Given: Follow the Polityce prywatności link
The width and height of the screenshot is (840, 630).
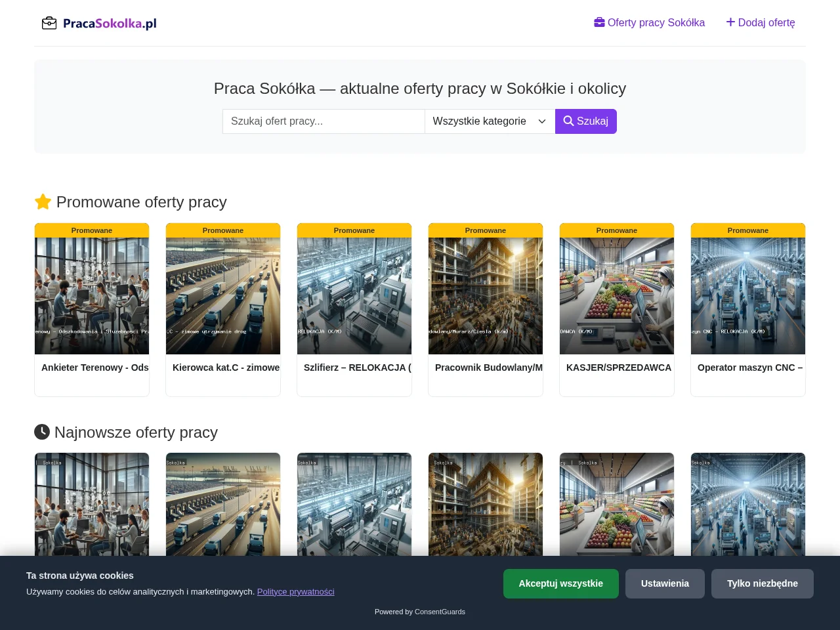Looking at the screenshot, I should point(295,591).
